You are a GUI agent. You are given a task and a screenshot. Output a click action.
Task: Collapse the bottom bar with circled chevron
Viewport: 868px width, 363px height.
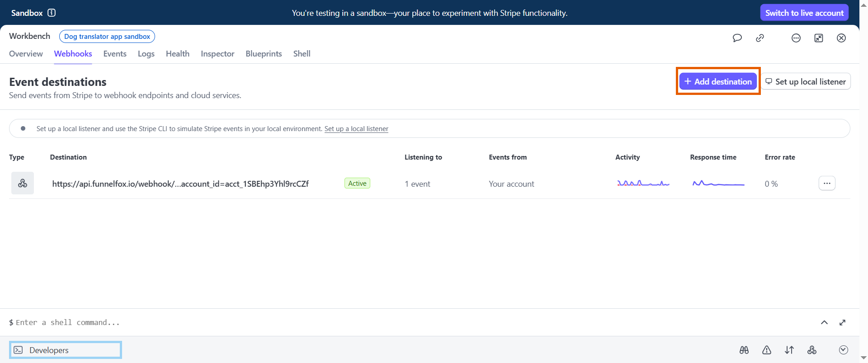pos(844,350)
